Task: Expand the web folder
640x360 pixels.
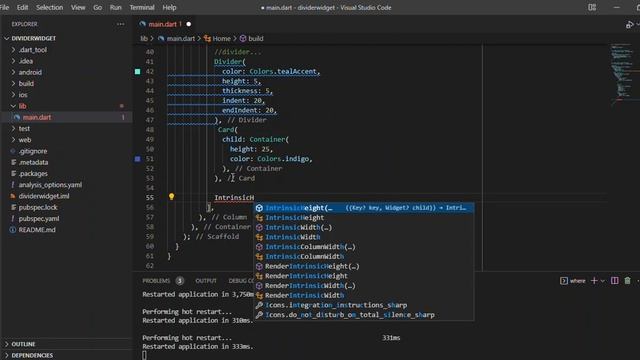Action: click(x=24, y=140)
